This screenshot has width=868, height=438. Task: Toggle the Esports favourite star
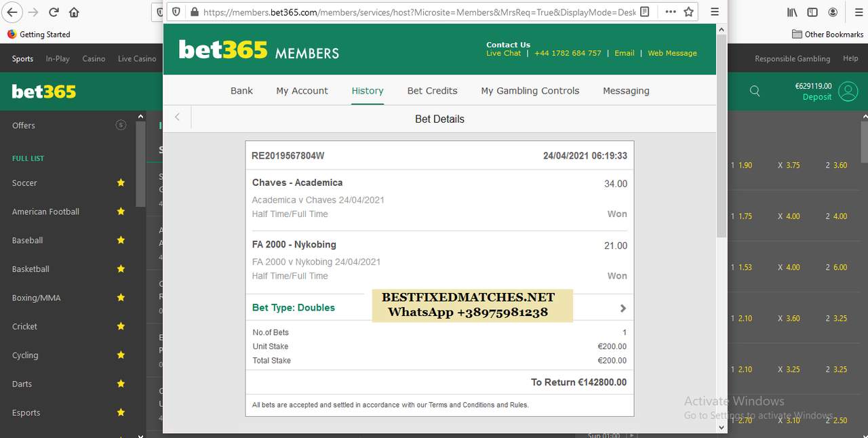pos(121,412)
